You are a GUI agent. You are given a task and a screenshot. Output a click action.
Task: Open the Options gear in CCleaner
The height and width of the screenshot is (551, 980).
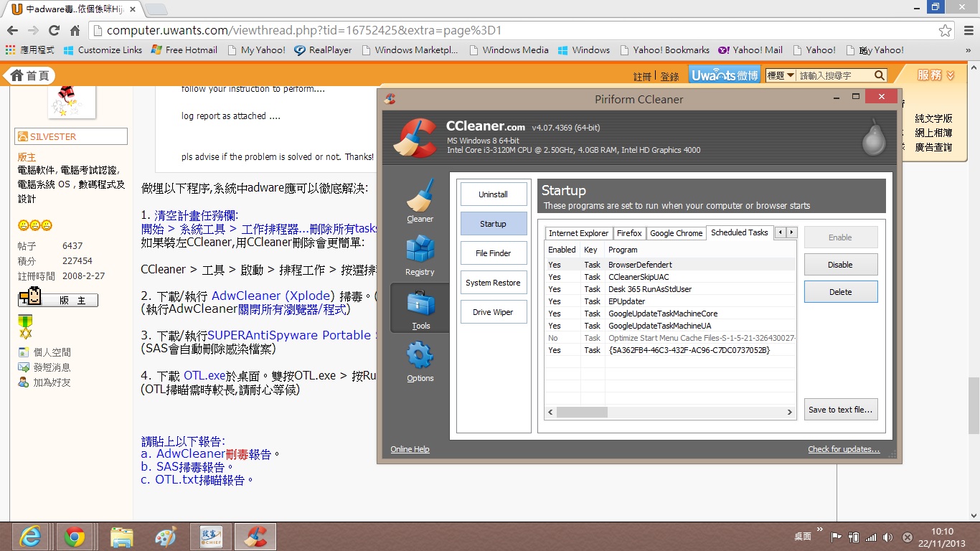pos(420,361)
